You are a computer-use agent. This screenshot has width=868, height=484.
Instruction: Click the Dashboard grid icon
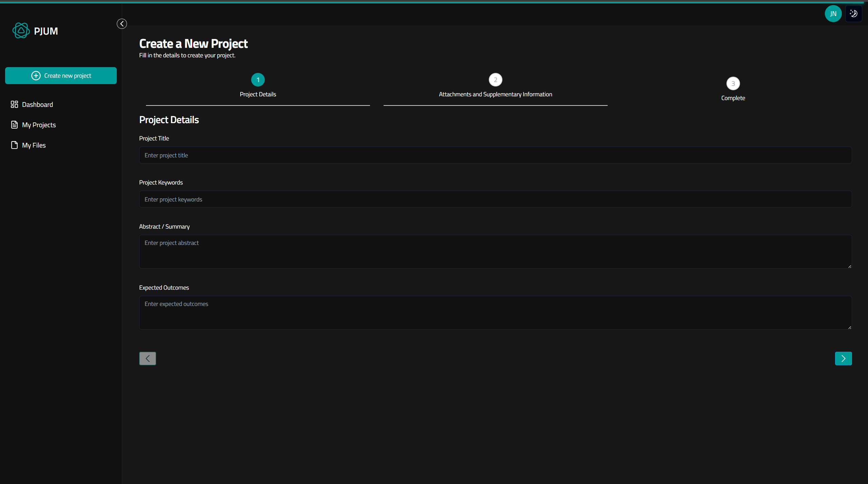14,104
